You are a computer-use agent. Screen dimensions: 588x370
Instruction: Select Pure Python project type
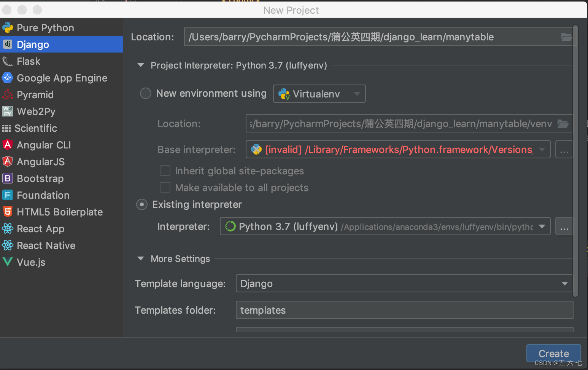pos(62,27)
